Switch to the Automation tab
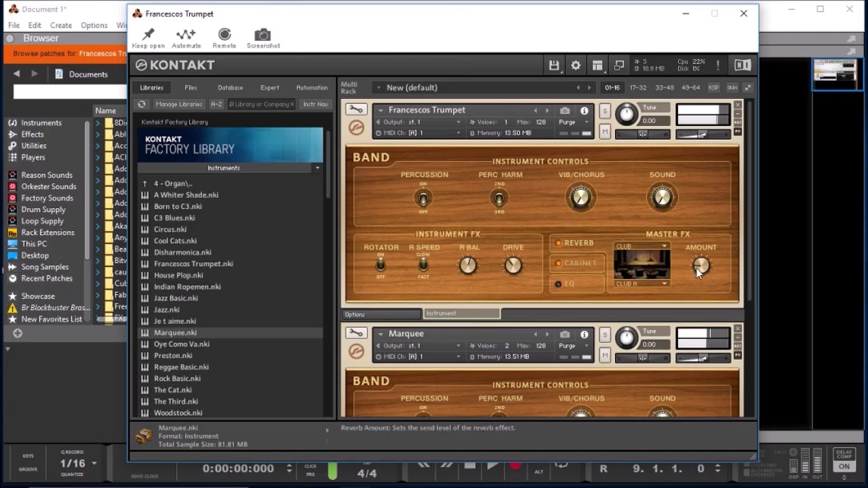 click(x=312, y=87)
